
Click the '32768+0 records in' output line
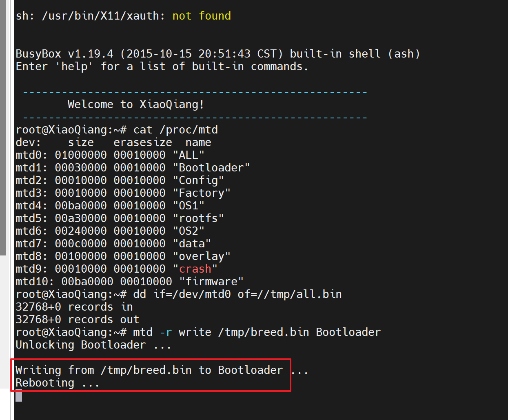pos(74,307)
